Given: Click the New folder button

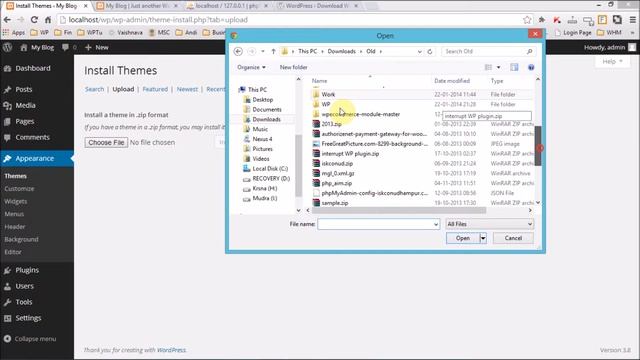Looking at the screenshot, I should click(293, 67).
